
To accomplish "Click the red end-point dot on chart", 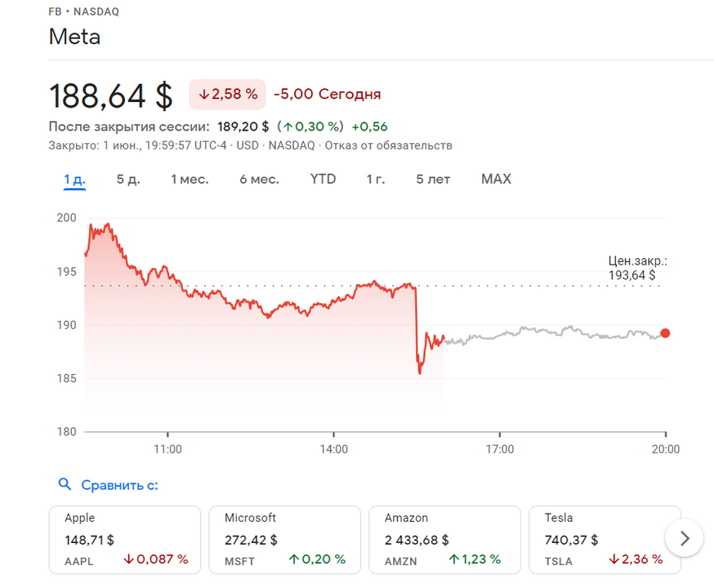I will pos(665,333).
